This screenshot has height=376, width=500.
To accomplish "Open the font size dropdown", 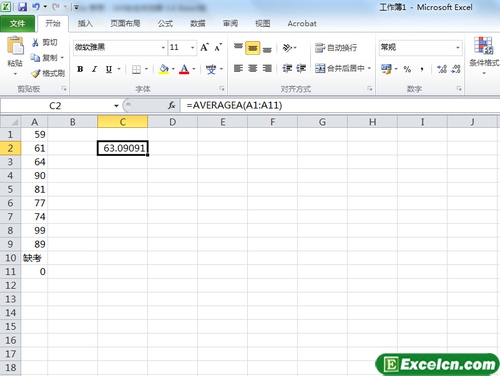I will tap(192, 47).
